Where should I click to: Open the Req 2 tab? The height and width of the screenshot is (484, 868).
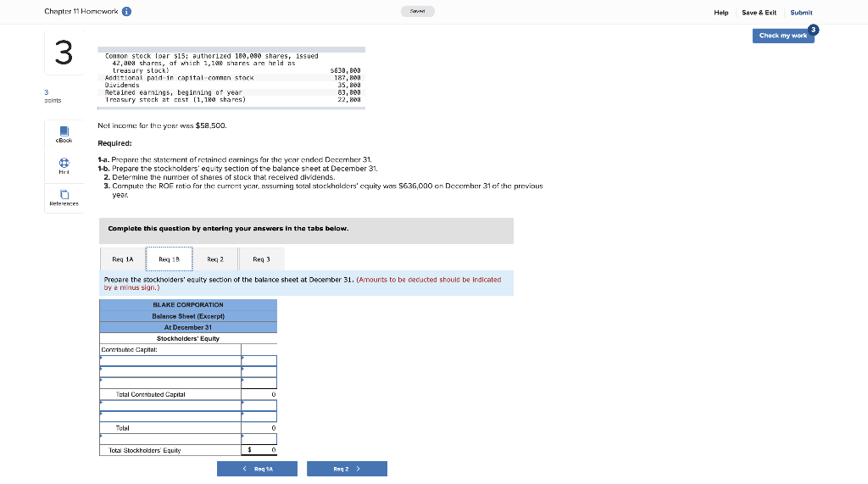tap(215, 259)
